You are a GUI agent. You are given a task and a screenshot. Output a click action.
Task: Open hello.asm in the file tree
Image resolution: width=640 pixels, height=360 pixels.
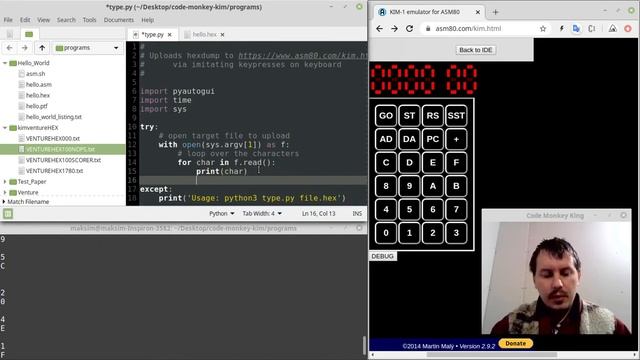pos(38,84)
